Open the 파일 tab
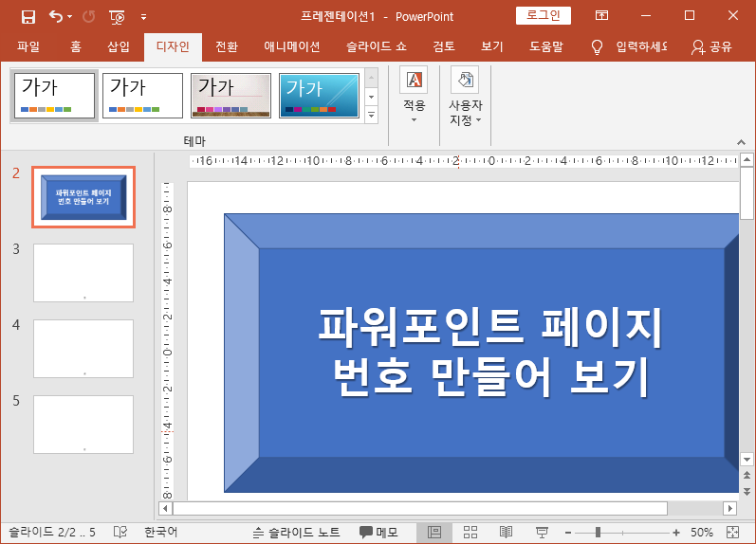Screen dimensions: 756x544 (x=28, y=46)
